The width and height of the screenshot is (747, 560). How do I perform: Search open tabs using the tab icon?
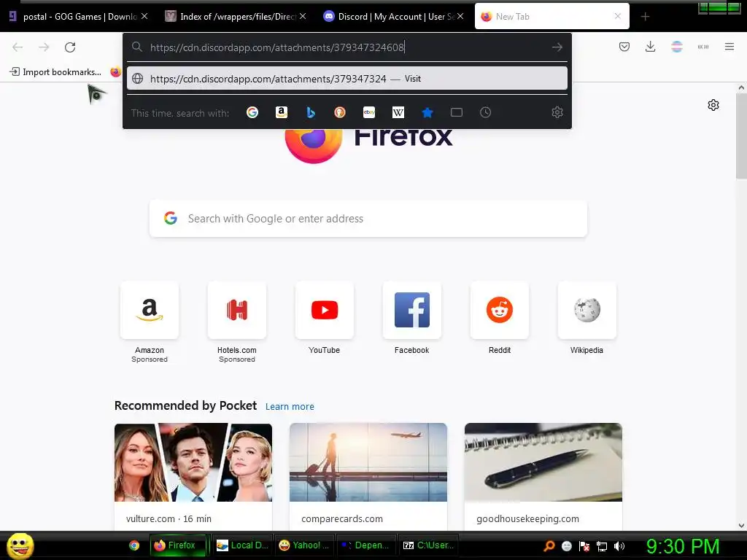point(457,112)
